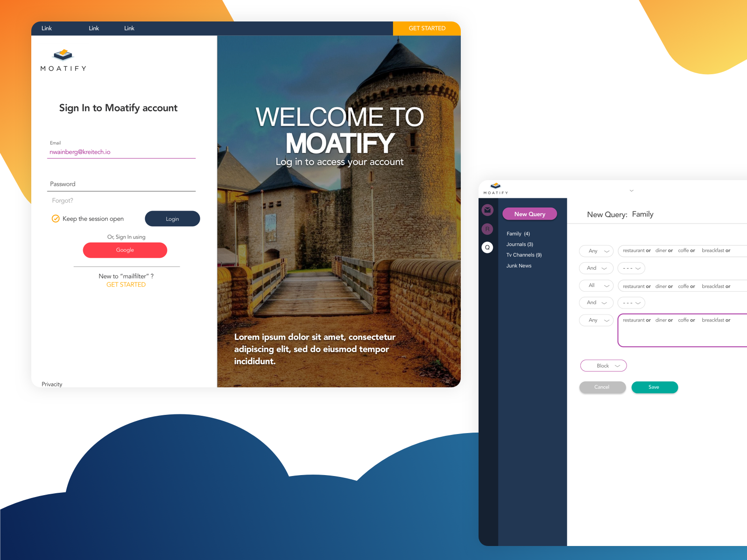Click the Password input field
Viewport: 747px width, 560px height.
(x=121, y=184)
